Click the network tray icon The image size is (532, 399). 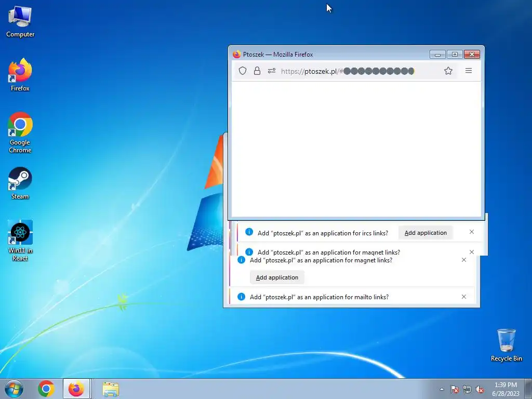click(467, 389)
